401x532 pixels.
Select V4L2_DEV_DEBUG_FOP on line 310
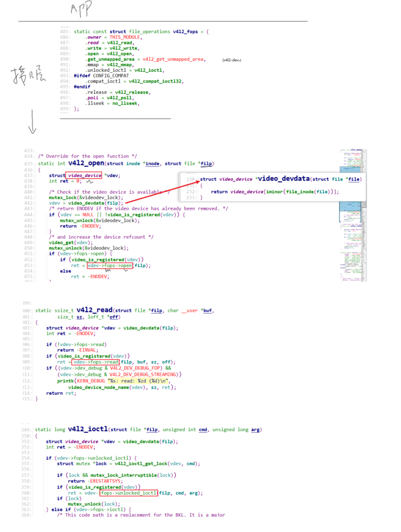click(x=136, y=368)
